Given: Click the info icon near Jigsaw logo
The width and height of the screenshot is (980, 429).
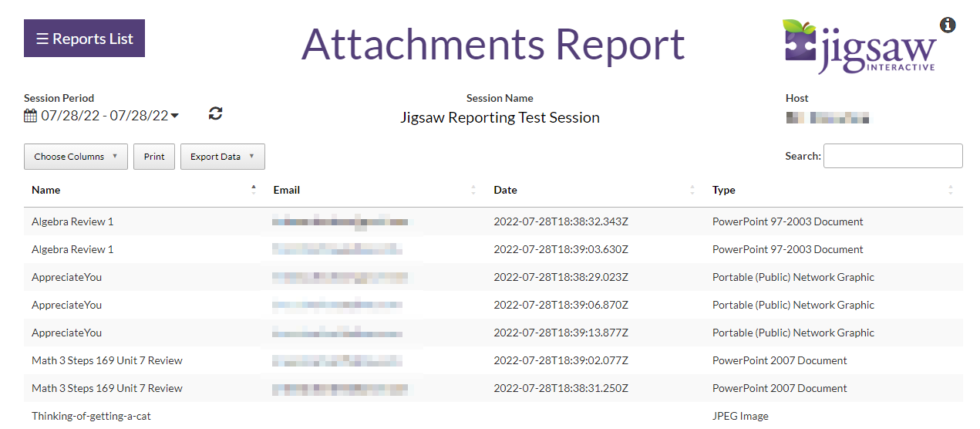Looking at the screenshot, I should coord(948,25).
